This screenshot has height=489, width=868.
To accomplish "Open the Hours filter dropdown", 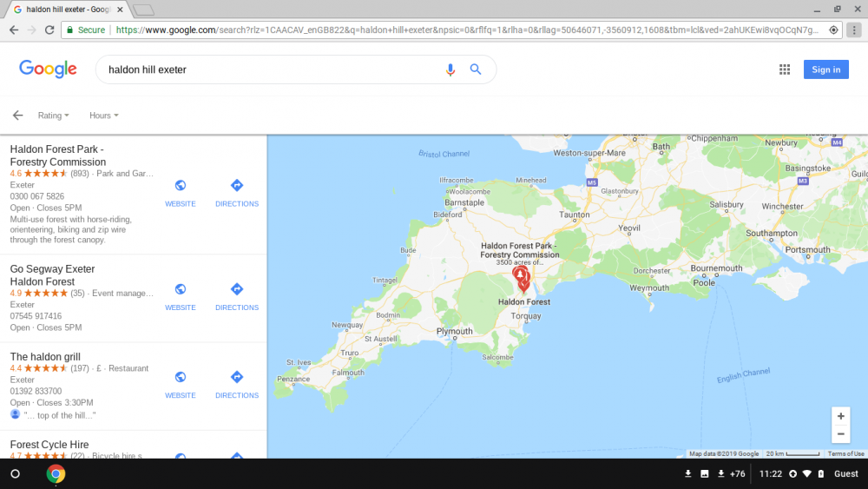I will point(103,116).
